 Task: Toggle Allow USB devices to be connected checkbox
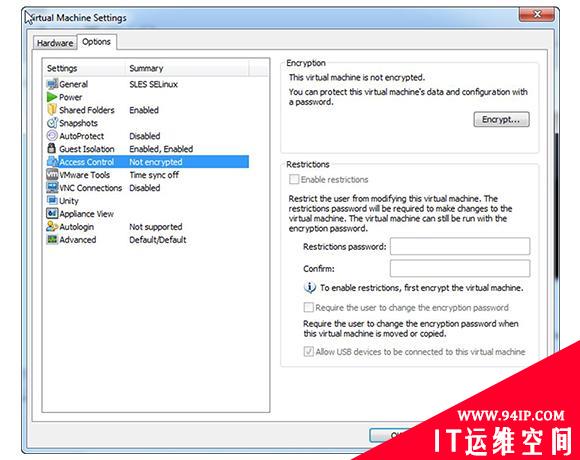308,351
